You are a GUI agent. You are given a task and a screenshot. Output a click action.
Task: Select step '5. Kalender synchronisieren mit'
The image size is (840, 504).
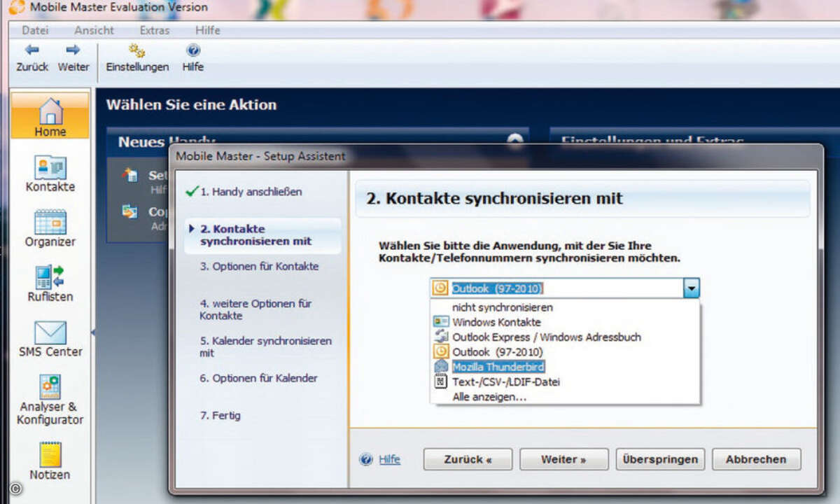266,346
